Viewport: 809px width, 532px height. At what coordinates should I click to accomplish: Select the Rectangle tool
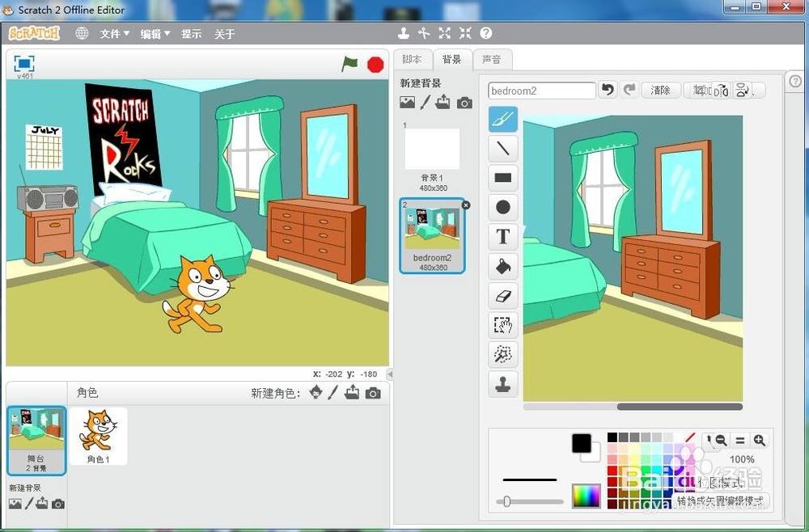503,178
